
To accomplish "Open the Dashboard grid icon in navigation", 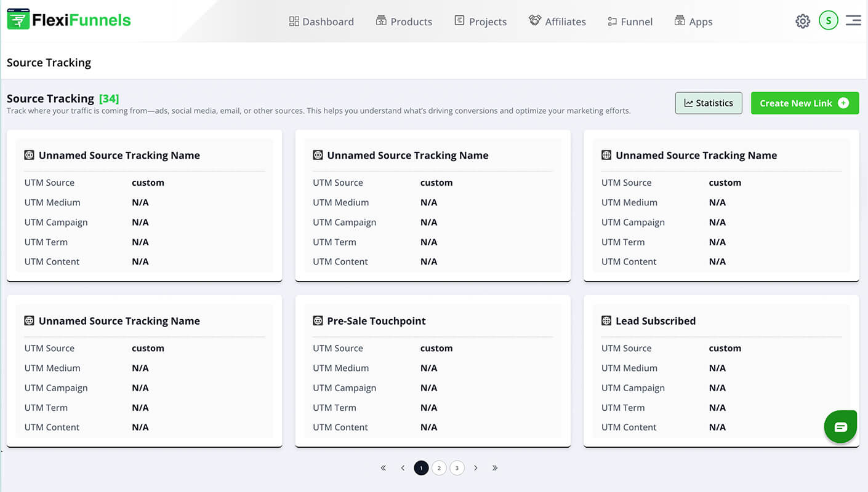I will (294, 20).
